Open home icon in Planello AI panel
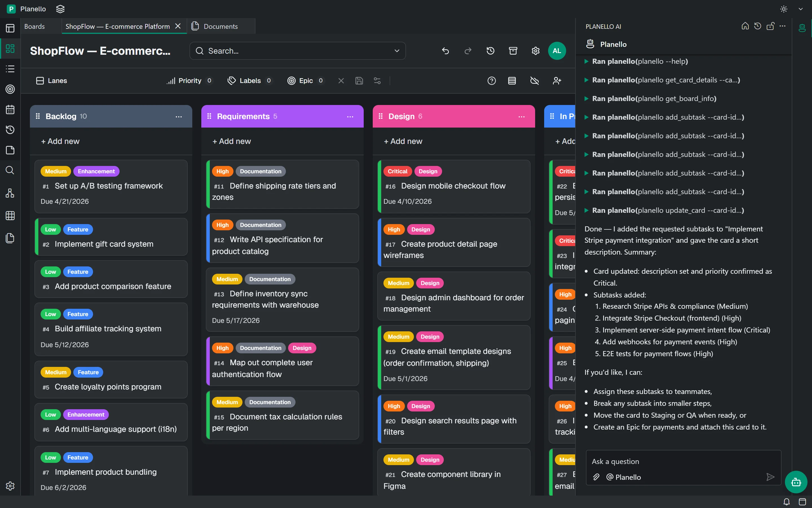Screen dimensions: 812x508 (x=745, y=26)
